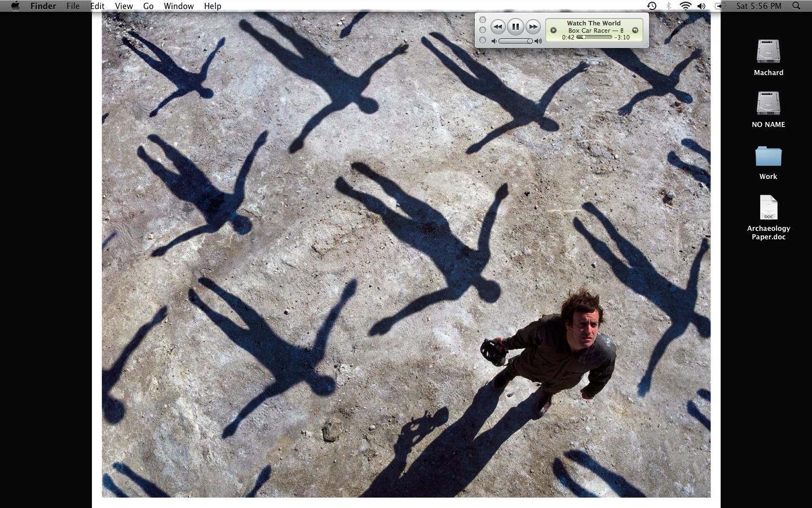Image resolution: width=812 pixels, height=508 pixels.
Task: Click the Work folder label
Action: point(768,176)
